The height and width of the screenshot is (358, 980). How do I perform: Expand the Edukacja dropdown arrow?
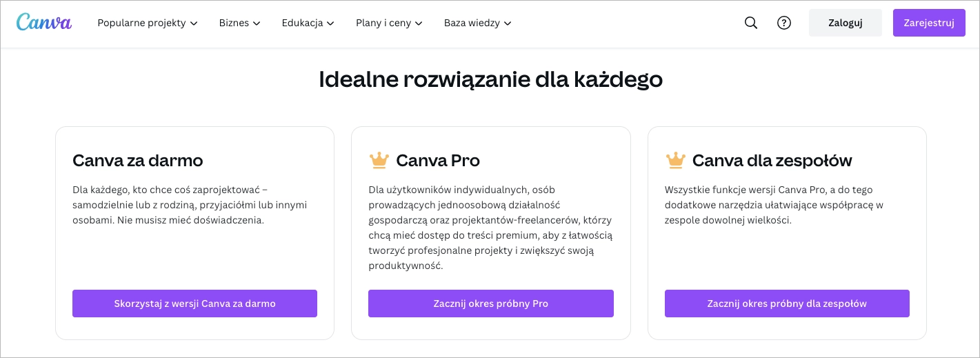pyautogui.click(x=330, y=23)
